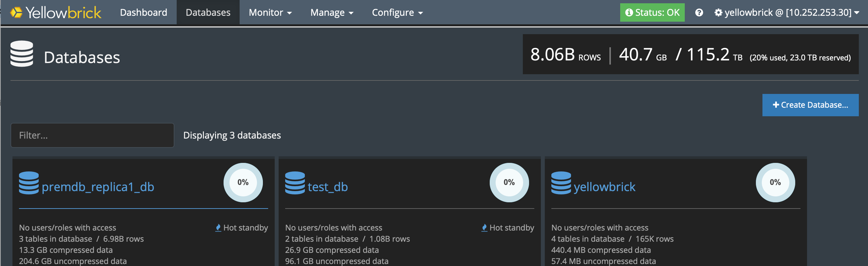Viewport: 868px width, 266px height.
Task: Click the yellowbrick database 0% usage gauge
Action: tap(775, 182)
